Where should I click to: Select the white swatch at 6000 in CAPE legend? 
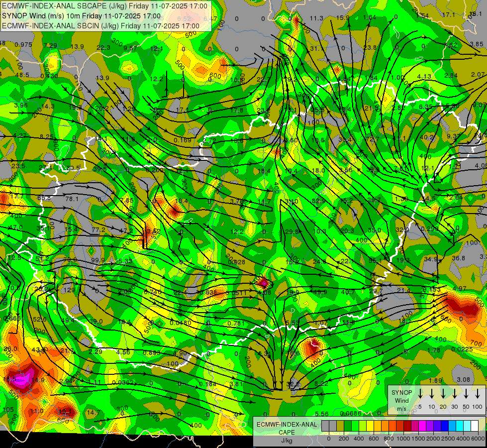pyautogui.click(x=474, y=426)
